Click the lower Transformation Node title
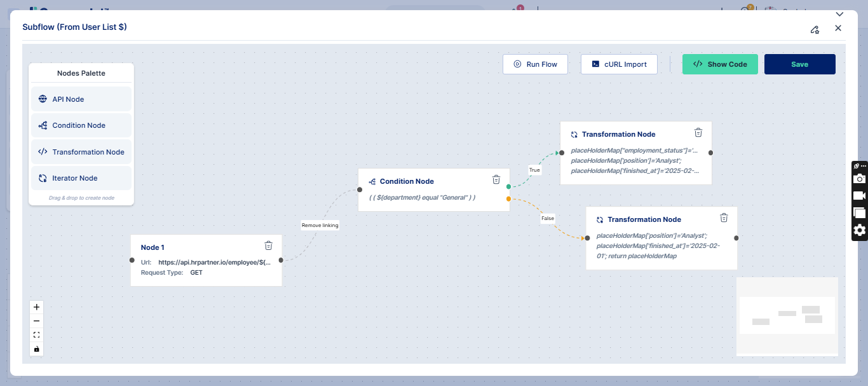The width and height of the screenshot is (868, 386). (x=644, y=219)
